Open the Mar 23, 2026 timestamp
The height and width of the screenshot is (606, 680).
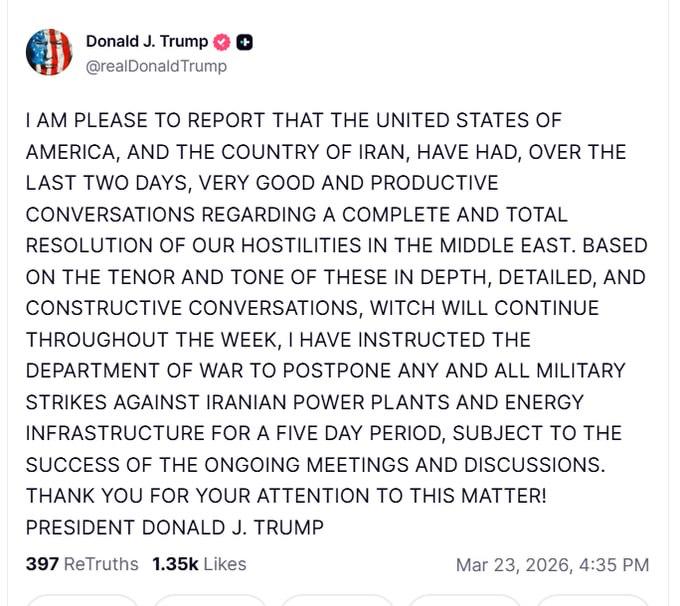(552, 565)
